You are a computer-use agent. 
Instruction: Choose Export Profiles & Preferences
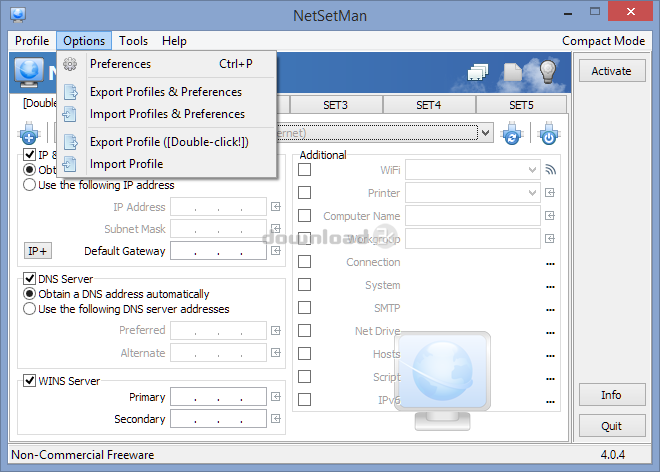click(166, 92)
